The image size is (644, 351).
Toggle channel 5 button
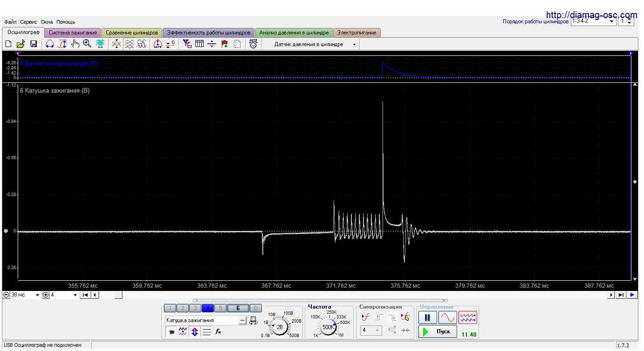(220, 308)
